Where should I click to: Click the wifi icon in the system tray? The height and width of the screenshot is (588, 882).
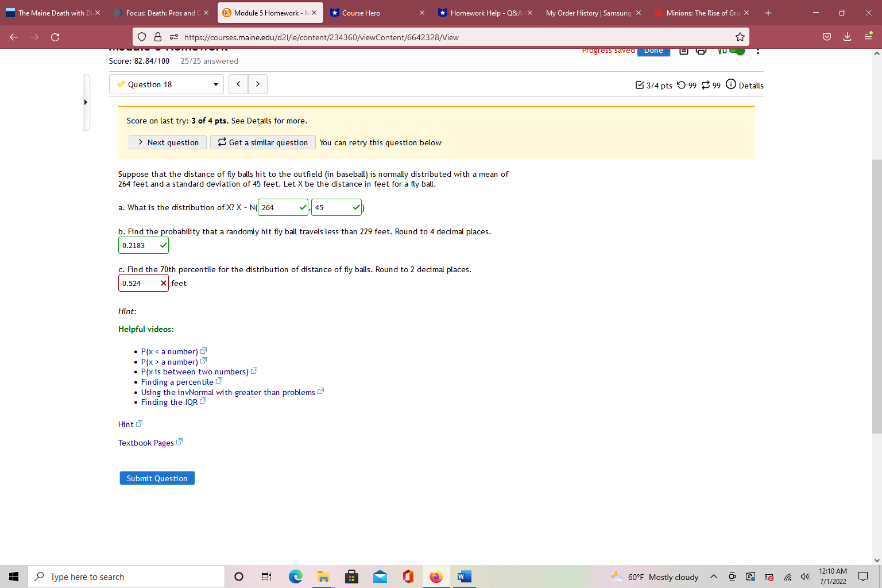pyautogui.click(x=788, y=577)
